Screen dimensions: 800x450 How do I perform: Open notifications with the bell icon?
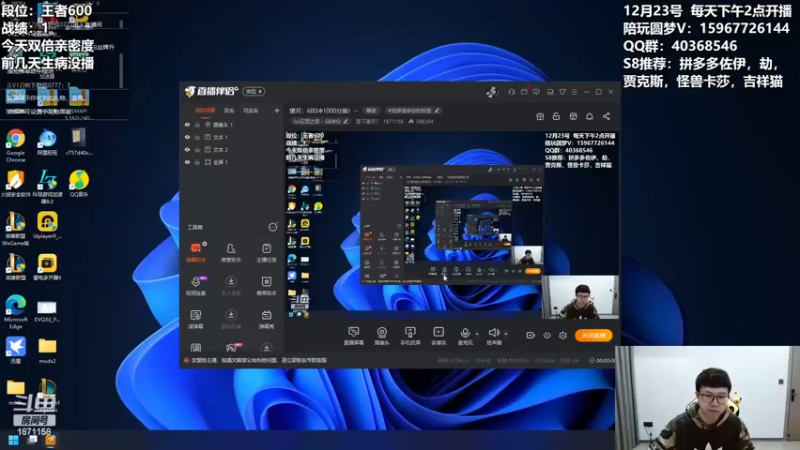pos(589,116)
